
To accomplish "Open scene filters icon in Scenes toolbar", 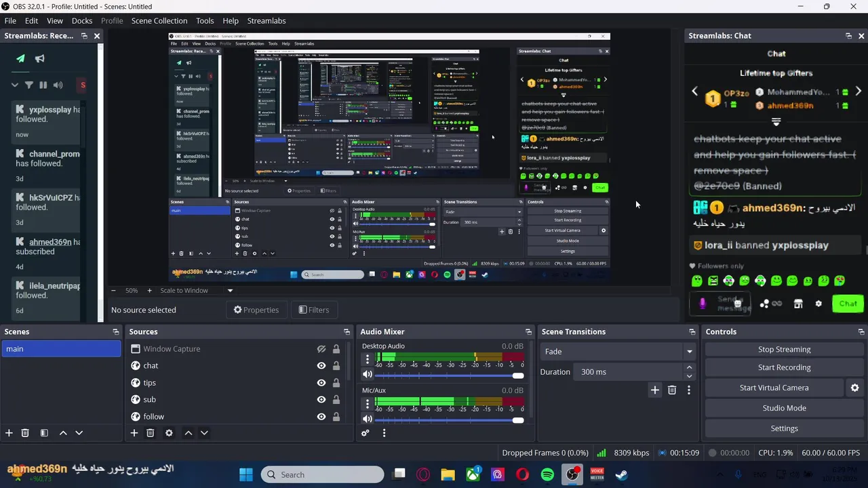I will [x=44, y=432].
